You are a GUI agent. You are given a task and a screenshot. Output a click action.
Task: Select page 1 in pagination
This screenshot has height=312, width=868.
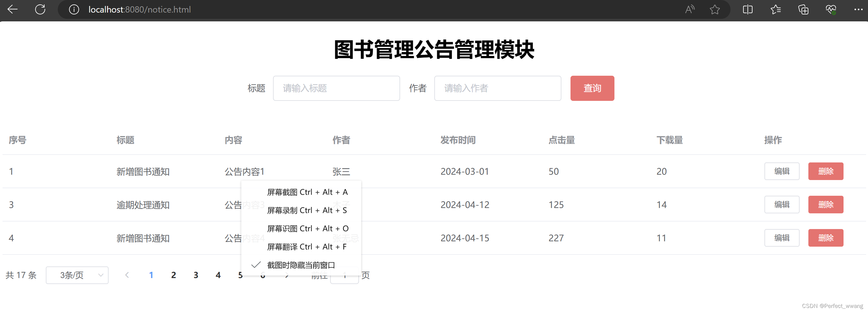click(151, 275)
